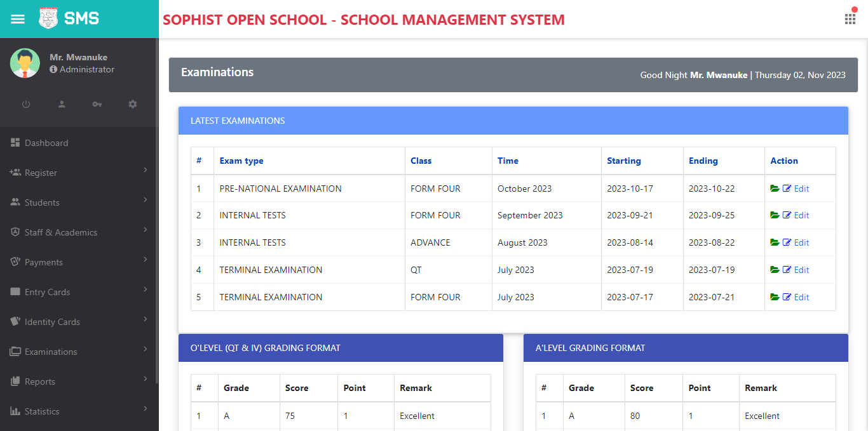Open green folder icon for PRE-NATIONAL EXAMINATION row

(x=774, y=189)
